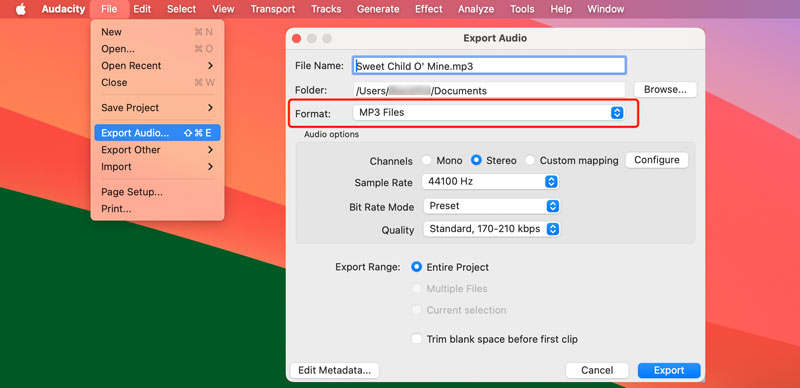800x388 pixels.
Task: Open the Generate menu
Action: pos(378,9)
